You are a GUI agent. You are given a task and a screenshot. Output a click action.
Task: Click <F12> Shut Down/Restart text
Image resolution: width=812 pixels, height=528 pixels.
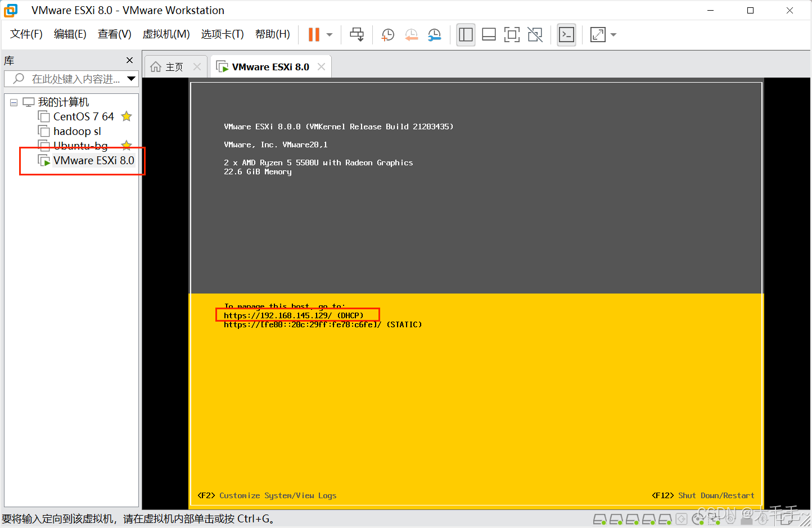703,495
